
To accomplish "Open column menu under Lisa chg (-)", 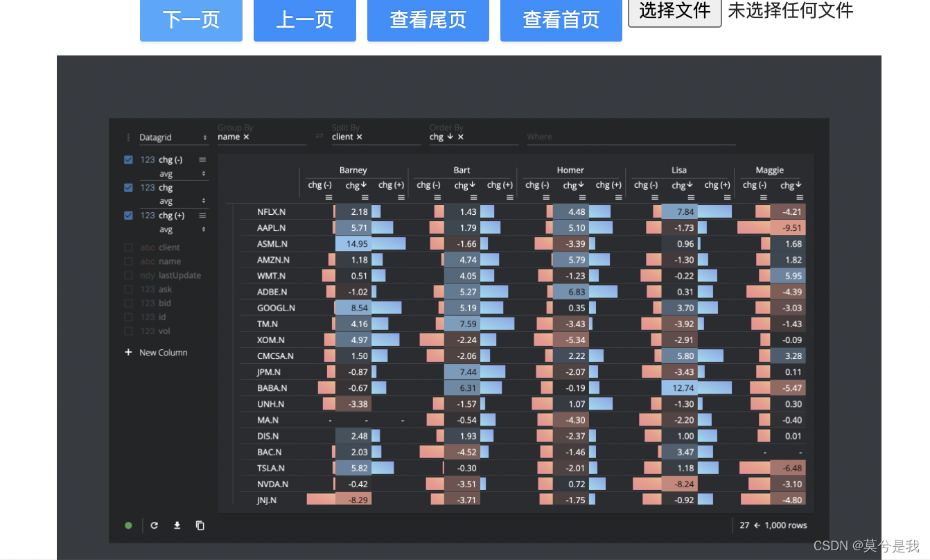I will [654, 197].
